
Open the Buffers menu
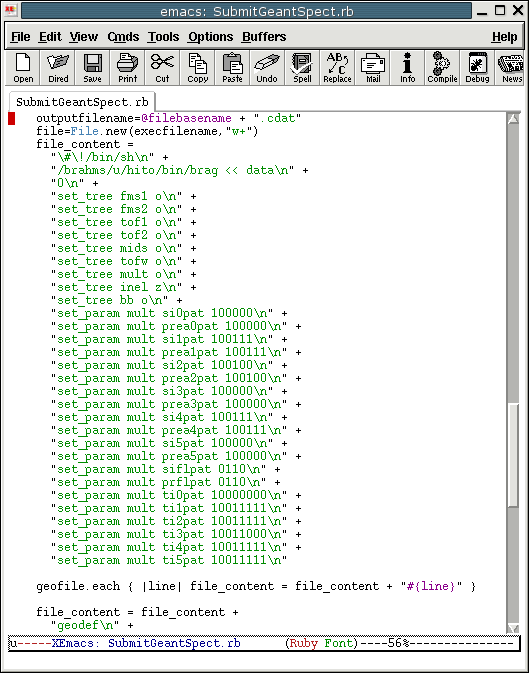click(264, 37)
